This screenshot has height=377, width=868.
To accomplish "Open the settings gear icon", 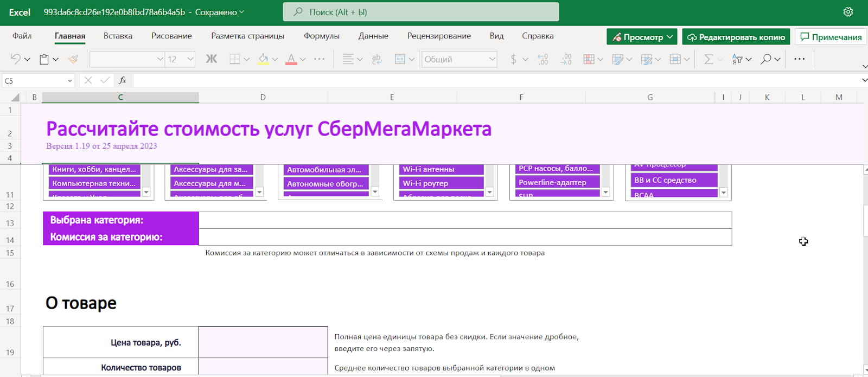I will point(848,12).
